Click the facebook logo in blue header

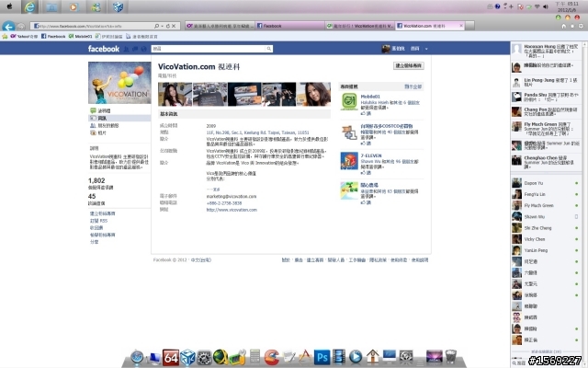point(104,49)
